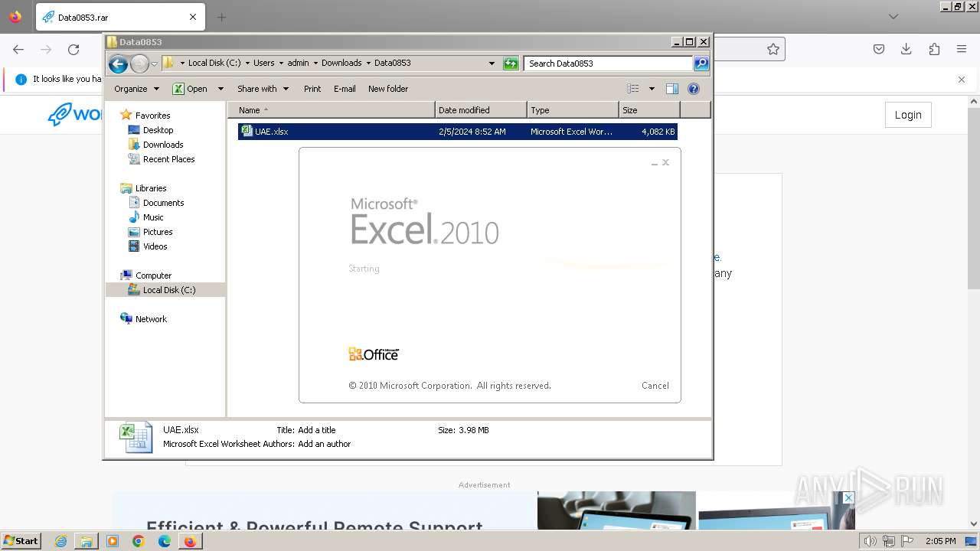The width and height of the screenshot is (980, 551).
Task: Click Firefox bookmark star icon
Action: [773, 50]
